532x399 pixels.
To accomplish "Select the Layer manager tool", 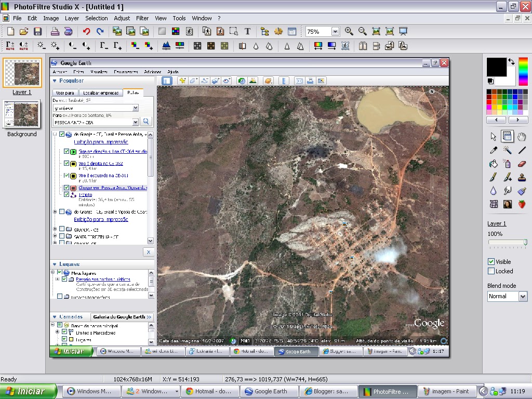I will click(508, 137).
